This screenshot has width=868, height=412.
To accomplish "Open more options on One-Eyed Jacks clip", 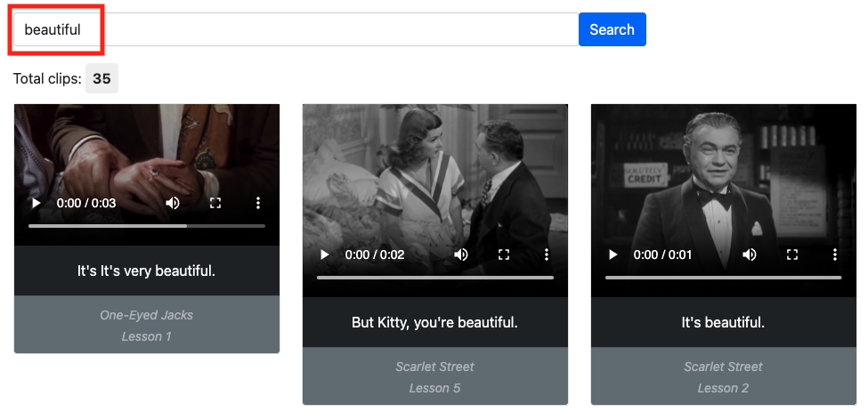I will tap(258, 203).
